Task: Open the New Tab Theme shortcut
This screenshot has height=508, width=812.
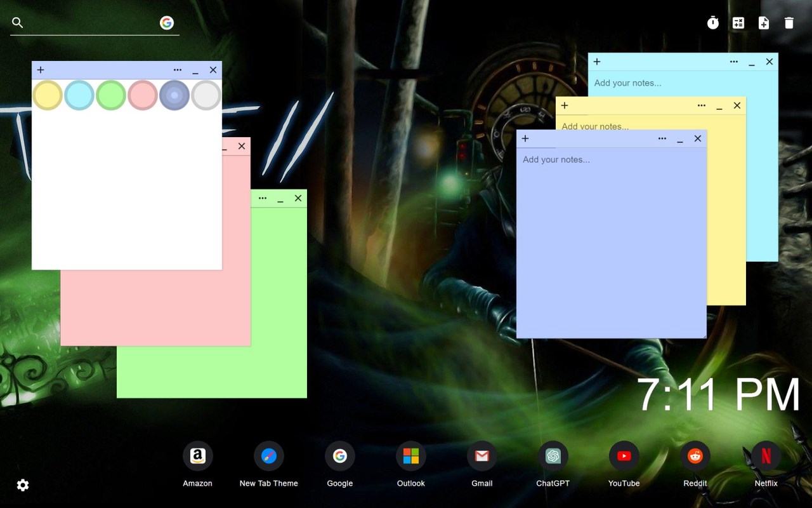Action: tap(269, 456)
